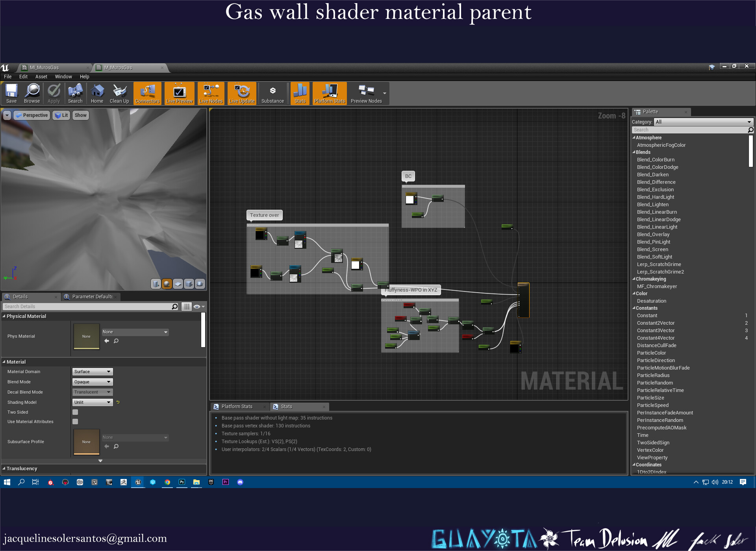Click the Search Details input field

pyautogui.click(x=87, y=307)
